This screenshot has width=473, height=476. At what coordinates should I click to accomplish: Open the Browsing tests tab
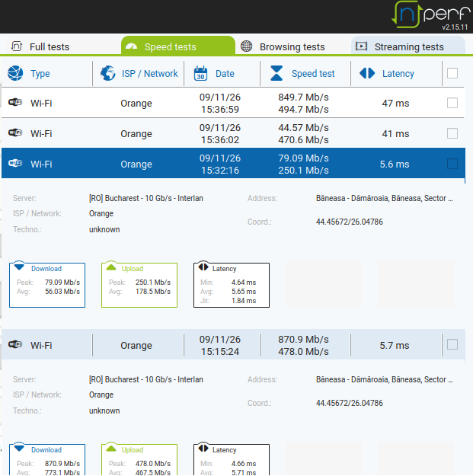pos(292,46)
